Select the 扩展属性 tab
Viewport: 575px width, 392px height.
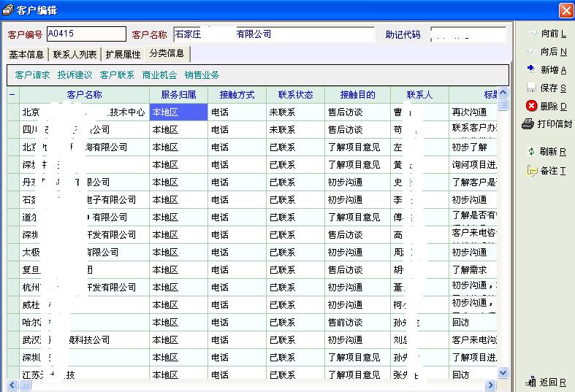(x=123, y=54)
